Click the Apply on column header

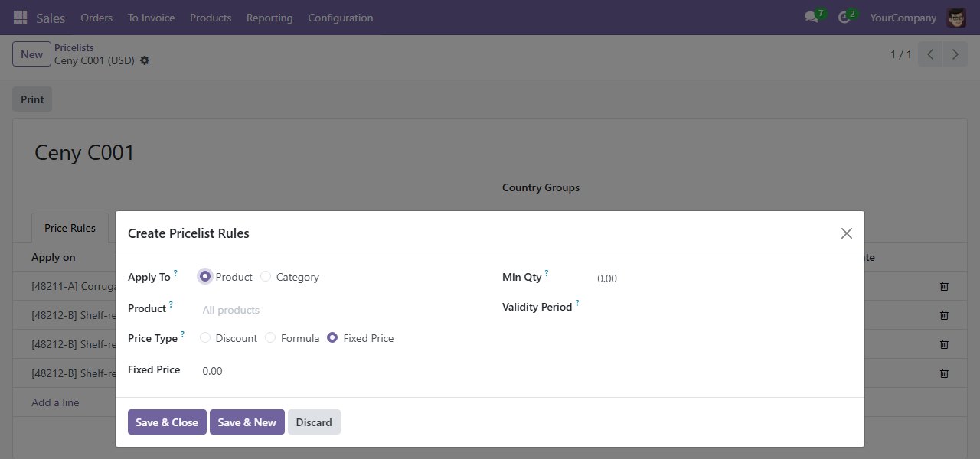[x=54, y=258]
